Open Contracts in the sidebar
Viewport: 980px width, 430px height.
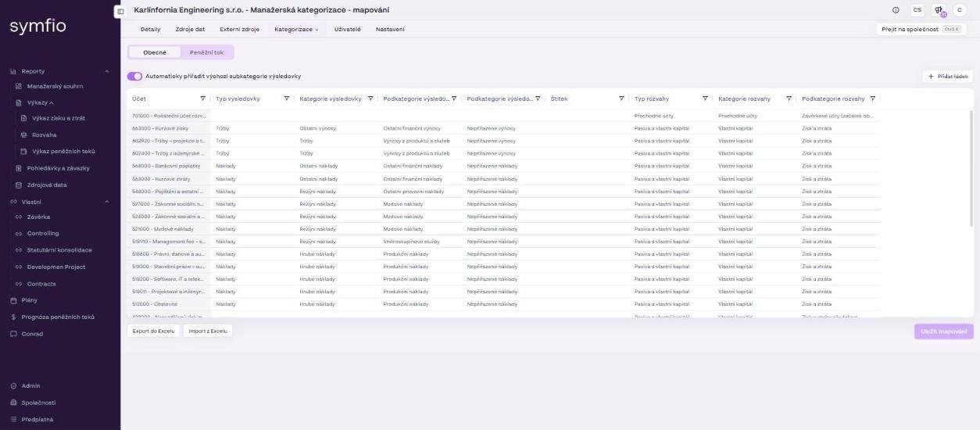point(41,284)
